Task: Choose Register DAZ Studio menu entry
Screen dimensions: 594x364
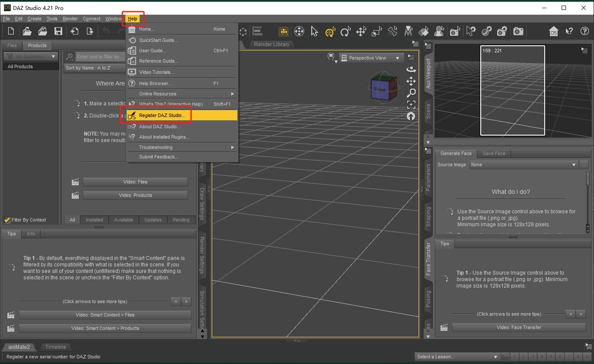Action: [182, 115]
